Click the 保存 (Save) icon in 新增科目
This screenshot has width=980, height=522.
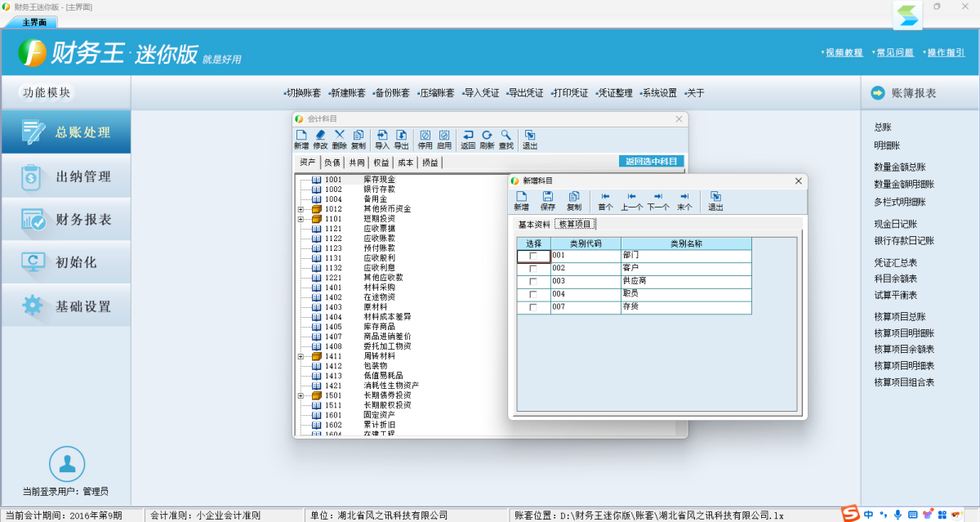click(x=547, y=200)
